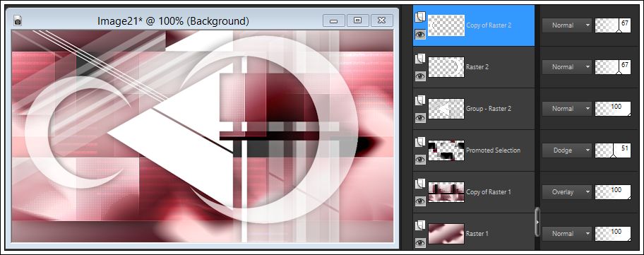
Task: Select layer named Copy of Raster 2
Action: click(489, 25)
